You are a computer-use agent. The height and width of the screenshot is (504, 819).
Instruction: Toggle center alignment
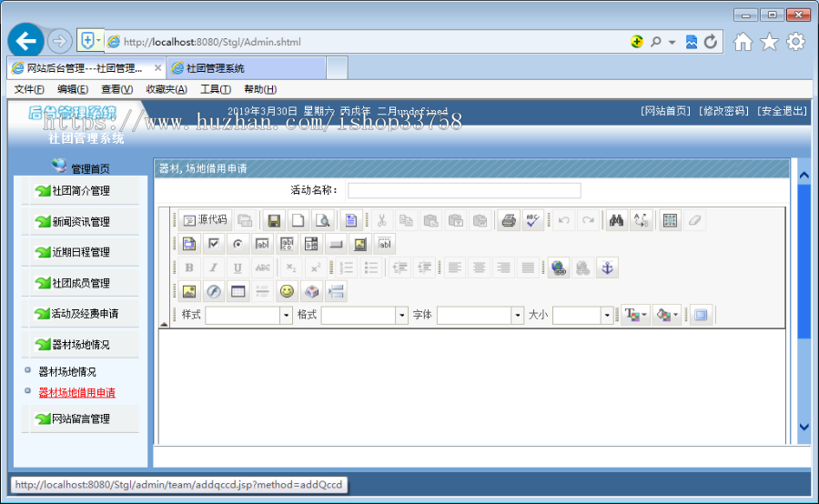[479, 268]
